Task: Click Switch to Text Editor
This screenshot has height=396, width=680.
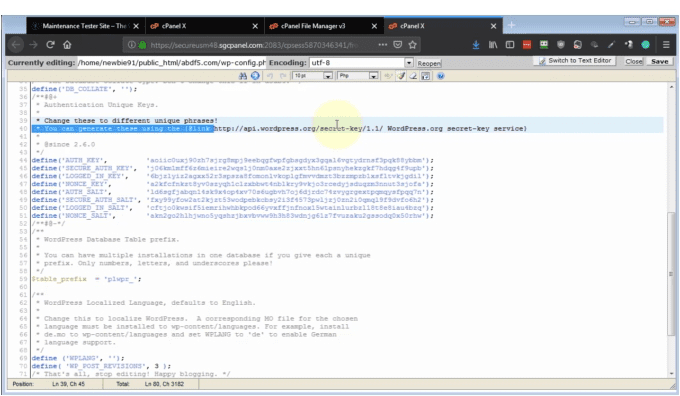Action: tap(575, 61)
